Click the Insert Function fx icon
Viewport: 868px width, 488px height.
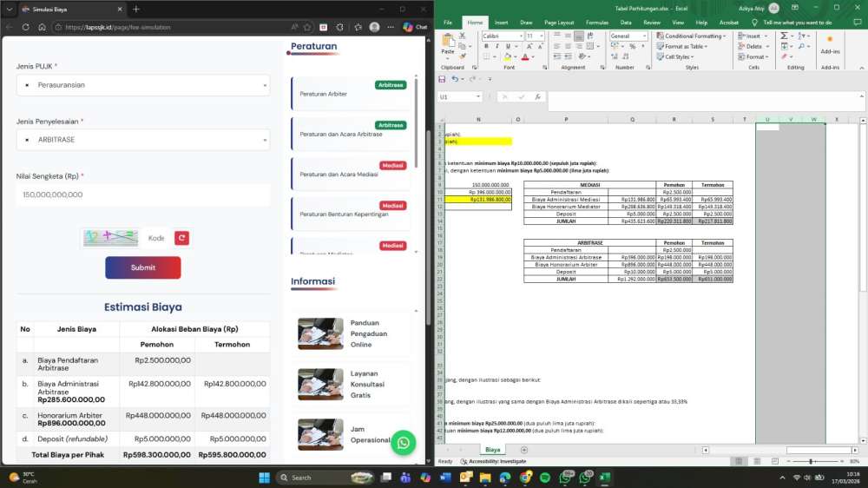click(537, 97)
